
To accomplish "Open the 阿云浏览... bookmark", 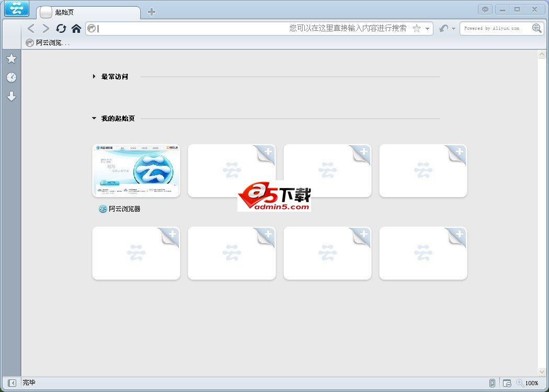I will pyautogui.click(x=48, y=43).
